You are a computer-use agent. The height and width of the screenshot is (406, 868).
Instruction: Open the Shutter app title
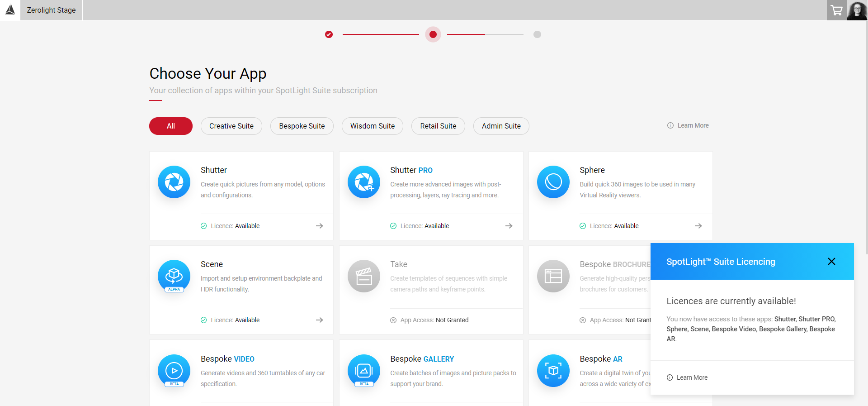pyautogui.click(x=214, y=170)
